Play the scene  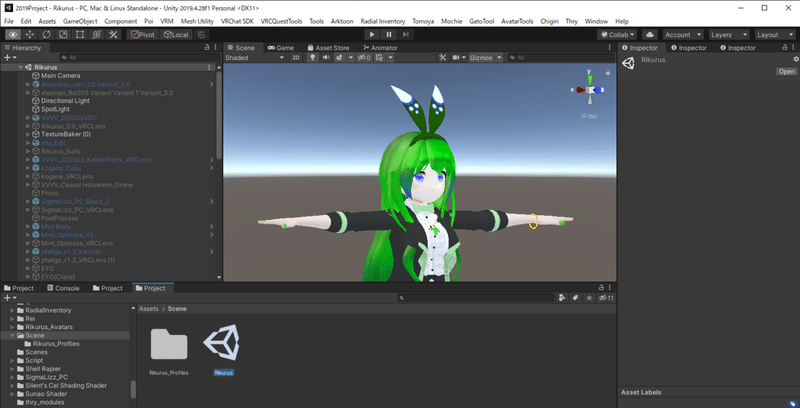(x=372, y=35)
